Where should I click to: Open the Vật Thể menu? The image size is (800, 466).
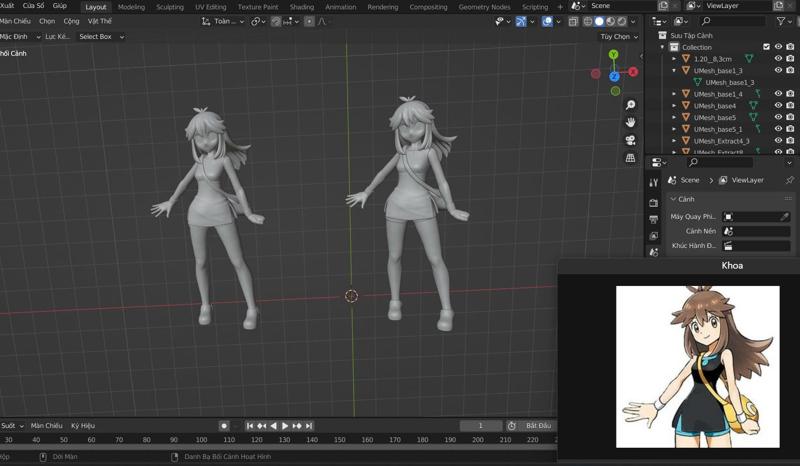tap(100, 21)
